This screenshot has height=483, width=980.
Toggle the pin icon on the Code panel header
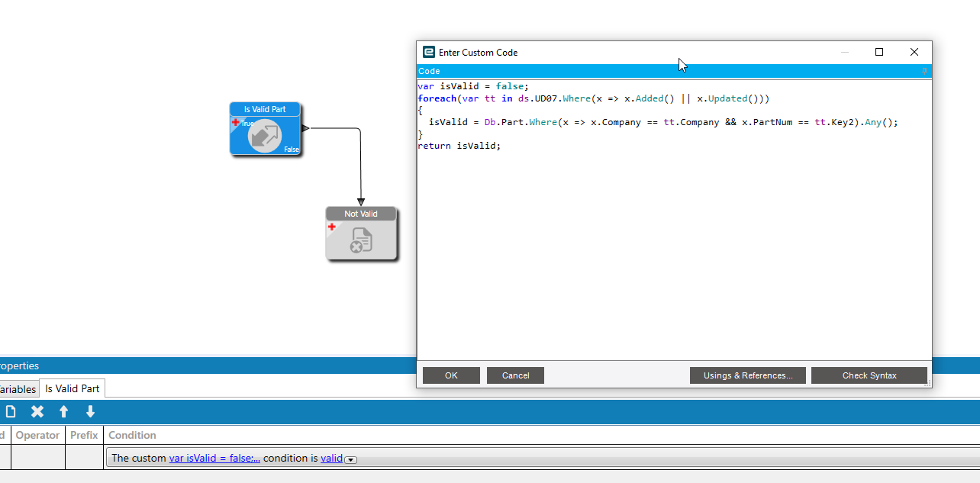pos(924,71)
